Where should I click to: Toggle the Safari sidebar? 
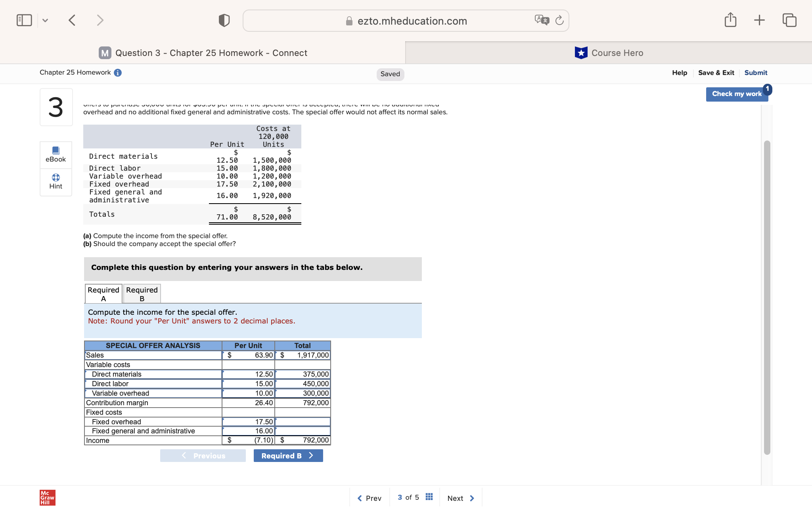pyautogui.click(x=24, y=20)
